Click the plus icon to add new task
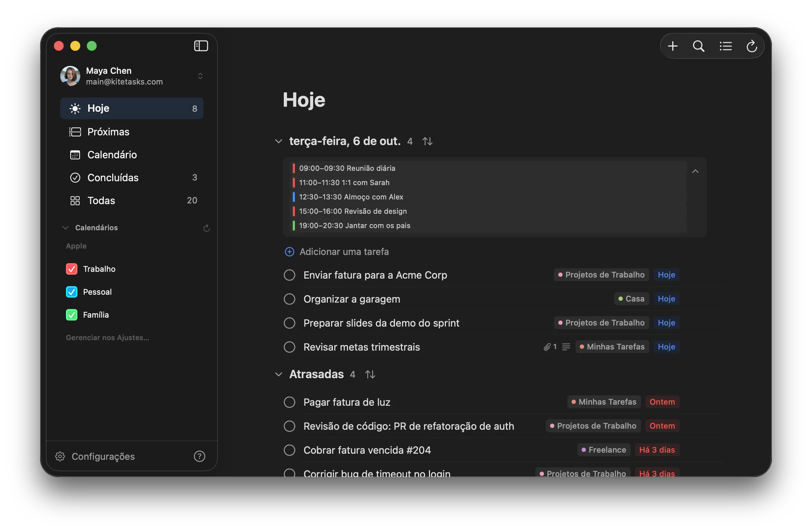The width and height of the screenshot is (812, 530). point(673,46)
